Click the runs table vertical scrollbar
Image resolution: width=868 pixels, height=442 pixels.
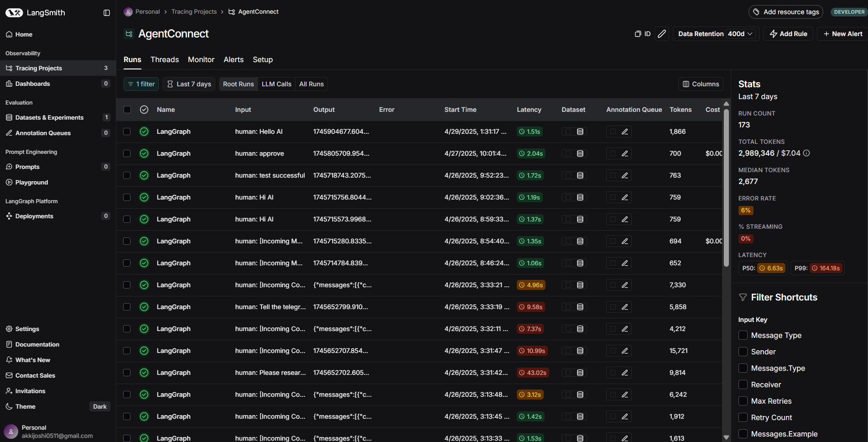(726, 187)
